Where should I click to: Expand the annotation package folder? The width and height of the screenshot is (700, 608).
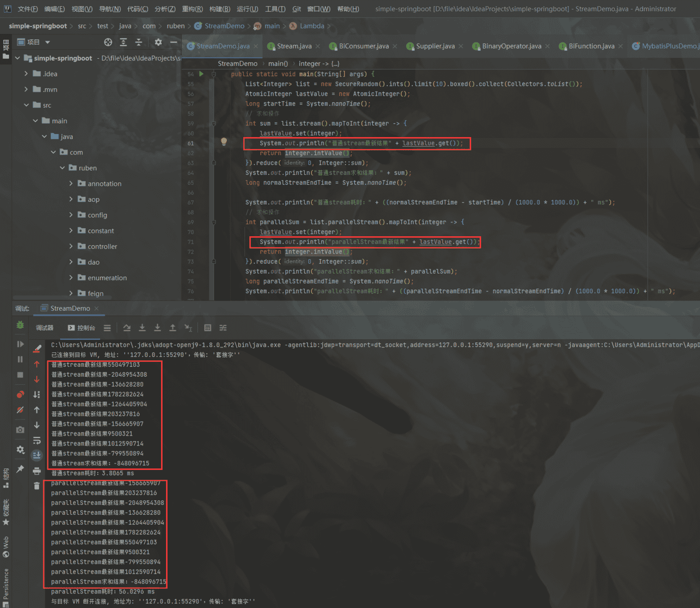coord(71,184)
